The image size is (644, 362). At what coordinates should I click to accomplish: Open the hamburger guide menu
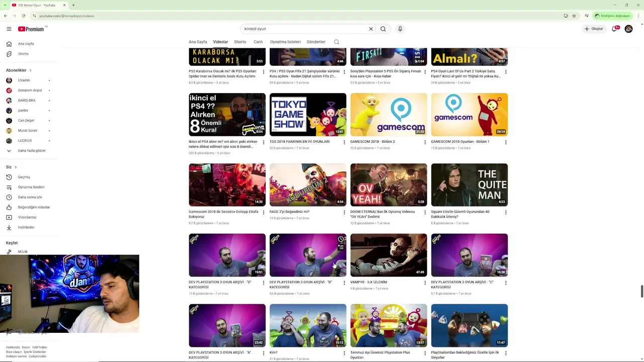pos(9,29)
